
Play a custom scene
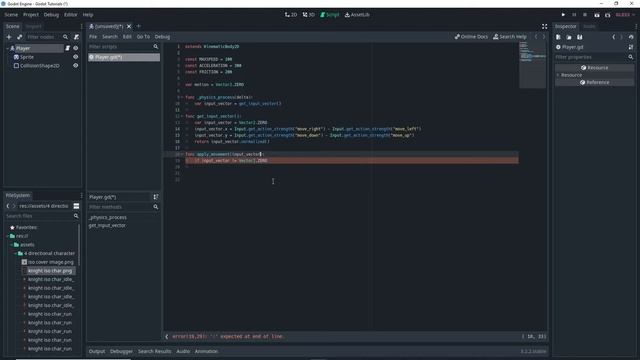[x=607, y=15]
